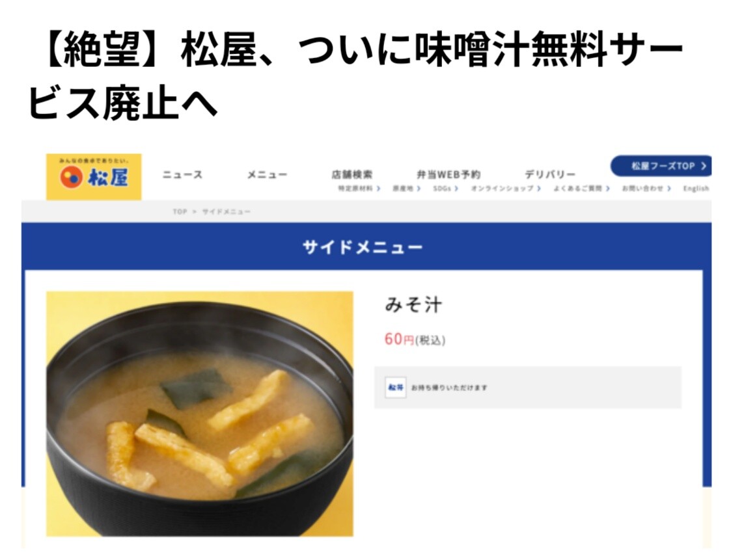
Task: Open the ニュース menu item
Action: pyautogui.click(x=182, y=175)
